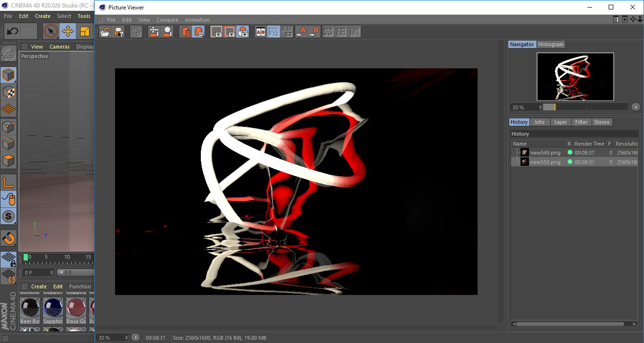Click the History panel horizontal scrollbar
This screenshot has width=644, height=343.
(x=570, y=324)
